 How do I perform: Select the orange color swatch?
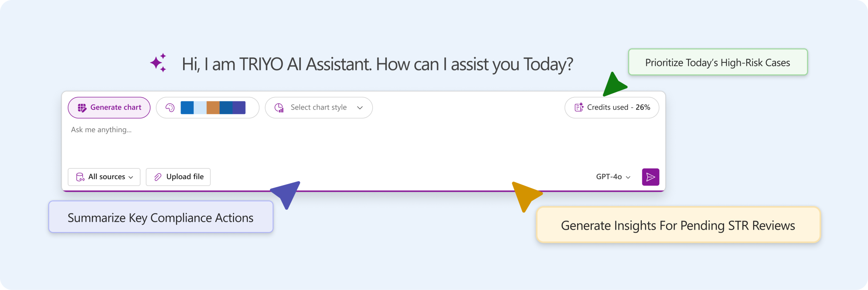coord(213,108)
